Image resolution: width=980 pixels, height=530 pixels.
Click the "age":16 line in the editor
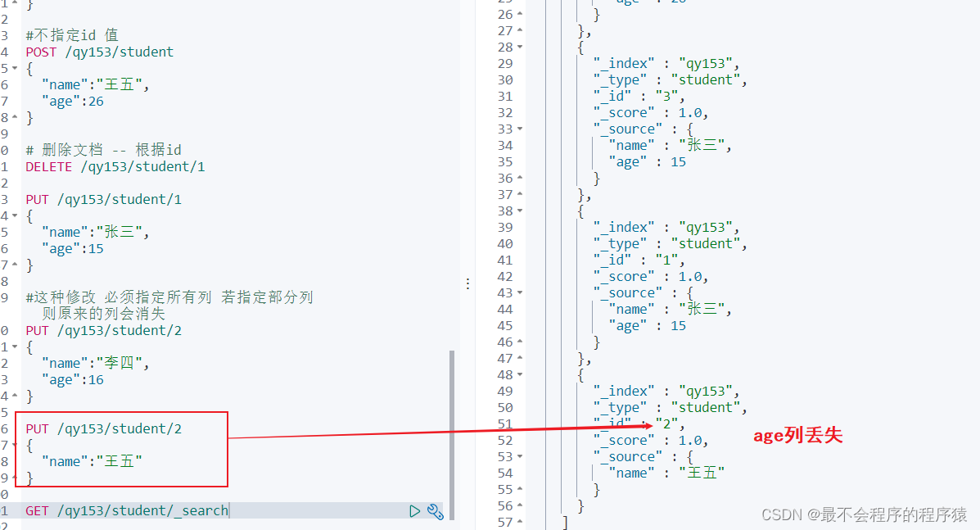73,380
